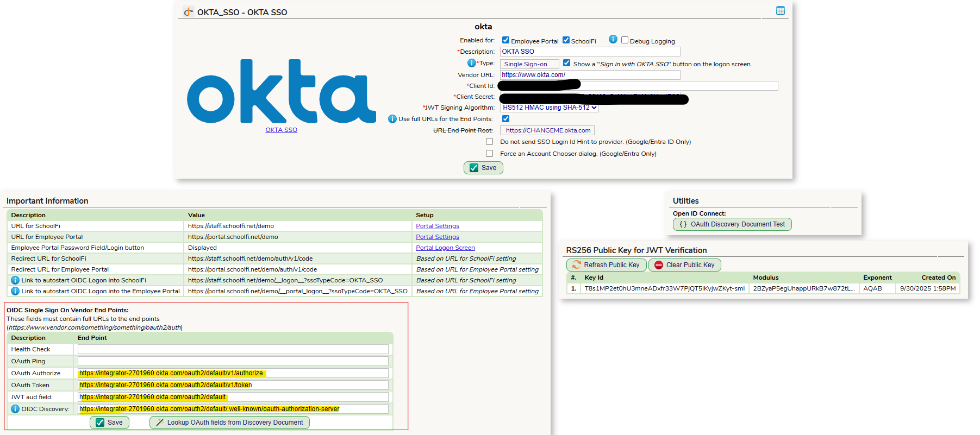The image size is (980, 435).
Task: Select Redirect URL for Employee Portal value
Action: click(x=253, y=269)
